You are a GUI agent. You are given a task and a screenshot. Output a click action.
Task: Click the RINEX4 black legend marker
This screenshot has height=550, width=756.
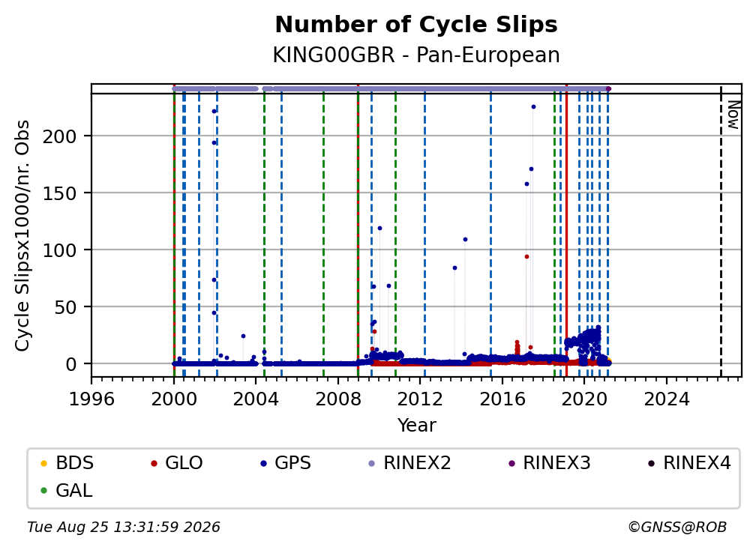coord(651,463)
